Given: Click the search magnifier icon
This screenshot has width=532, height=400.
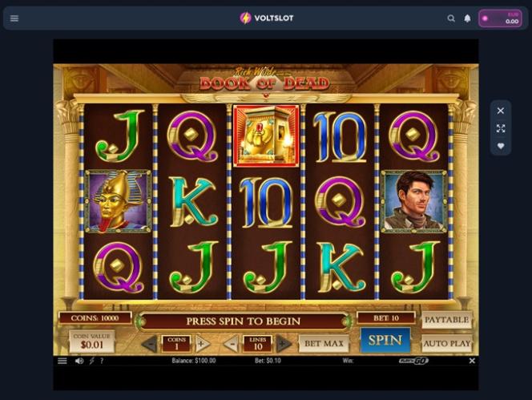Looking at the screenshot, I should [x=451, y=18].
